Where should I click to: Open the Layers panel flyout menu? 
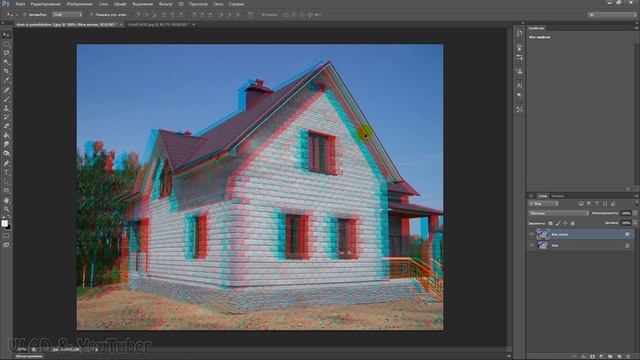pos(636,196)
